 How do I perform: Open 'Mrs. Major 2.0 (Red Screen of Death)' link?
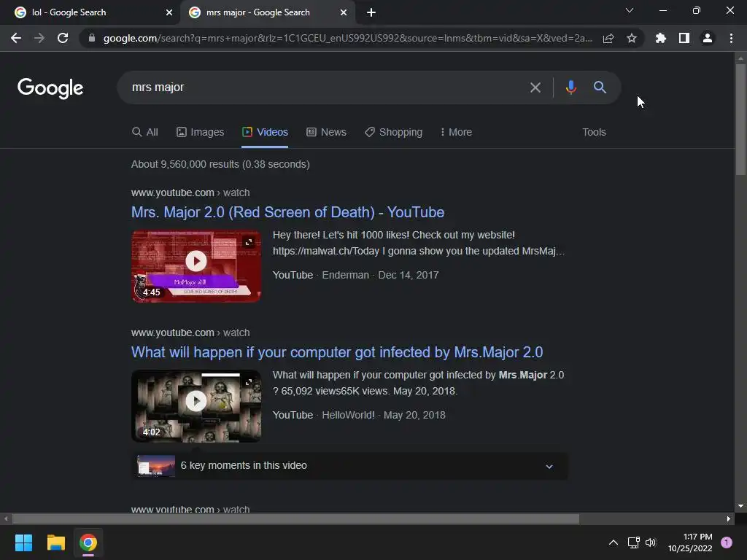coord(287,212)
